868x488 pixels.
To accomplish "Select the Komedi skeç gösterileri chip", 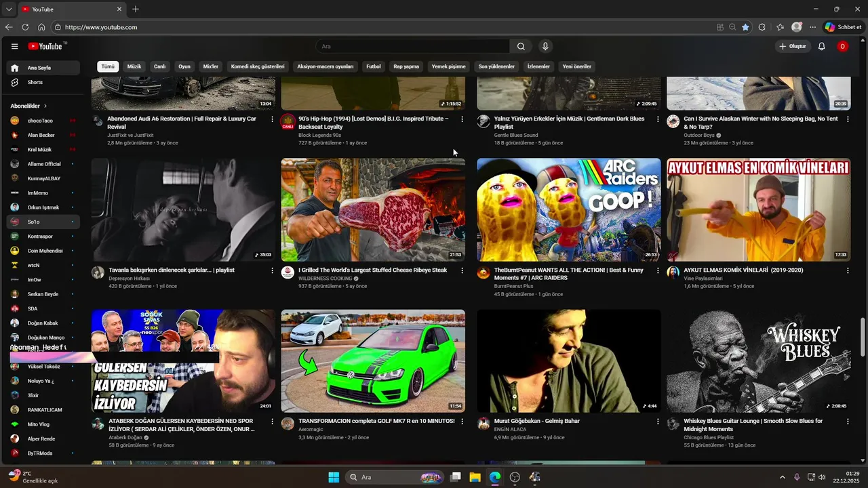I will (258, 66).
